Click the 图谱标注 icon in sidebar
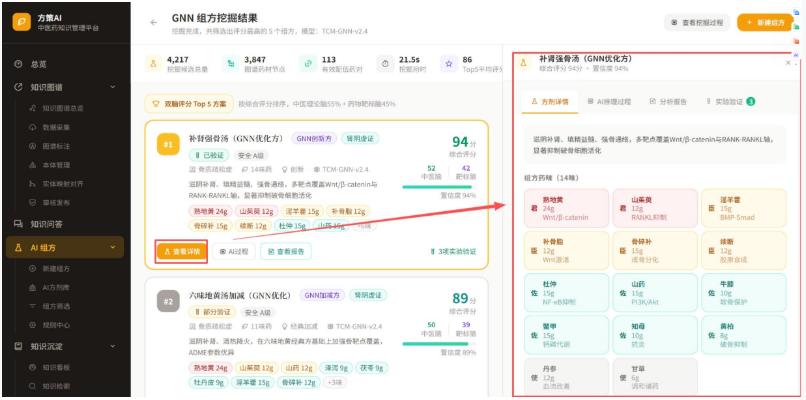806x400 pixels. pos(33,147)
